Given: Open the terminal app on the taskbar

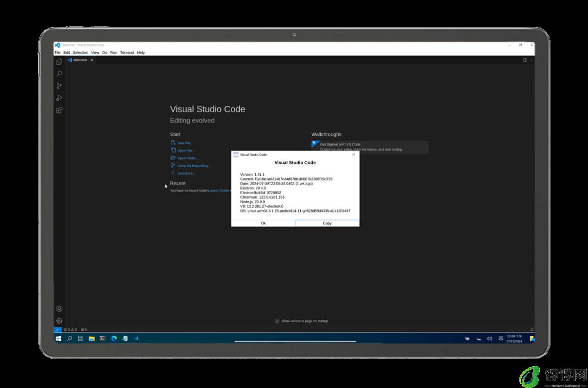Looking at the screenshot, I should pos(103,338).
